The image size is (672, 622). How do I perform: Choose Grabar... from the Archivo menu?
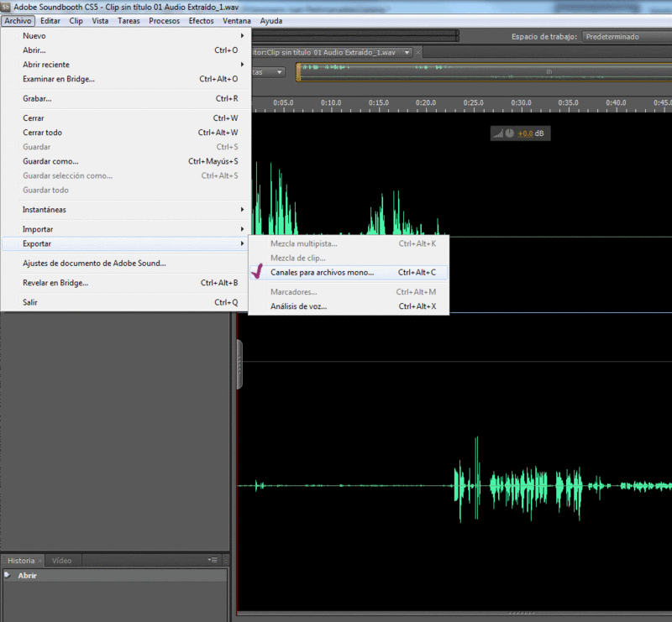pyautogui.click(x=125, y=98)
